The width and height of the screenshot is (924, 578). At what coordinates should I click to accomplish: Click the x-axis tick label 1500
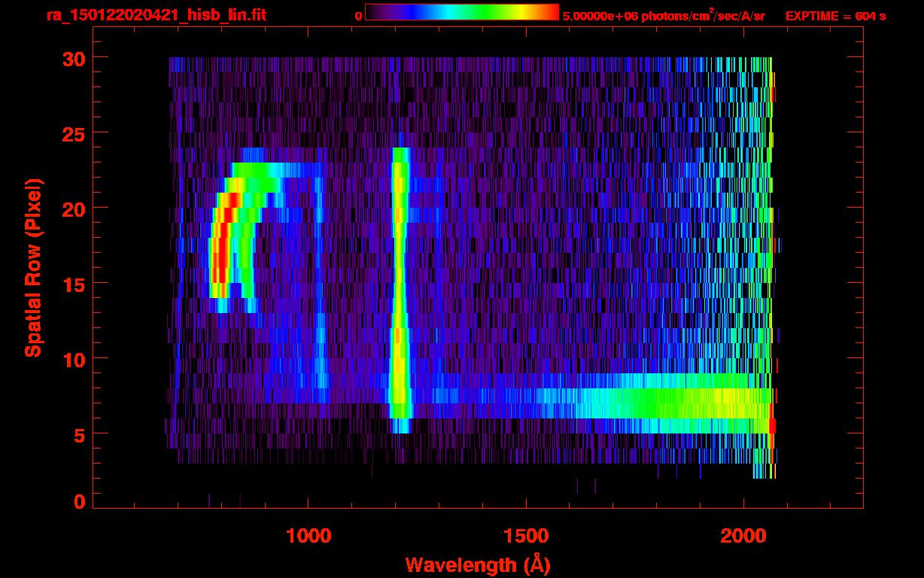click(x=526, y=536)
